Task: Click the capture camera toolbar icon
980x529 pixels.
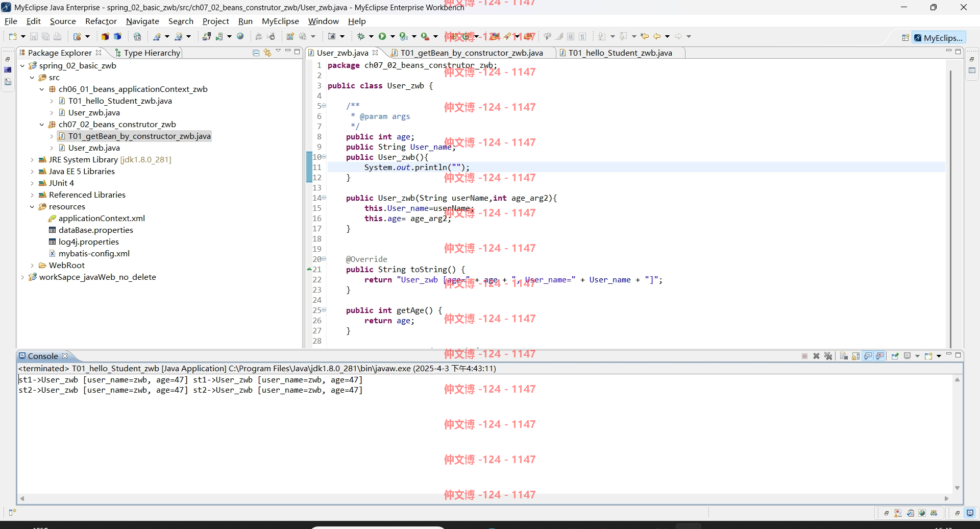Action: click(x=332, y=36)
